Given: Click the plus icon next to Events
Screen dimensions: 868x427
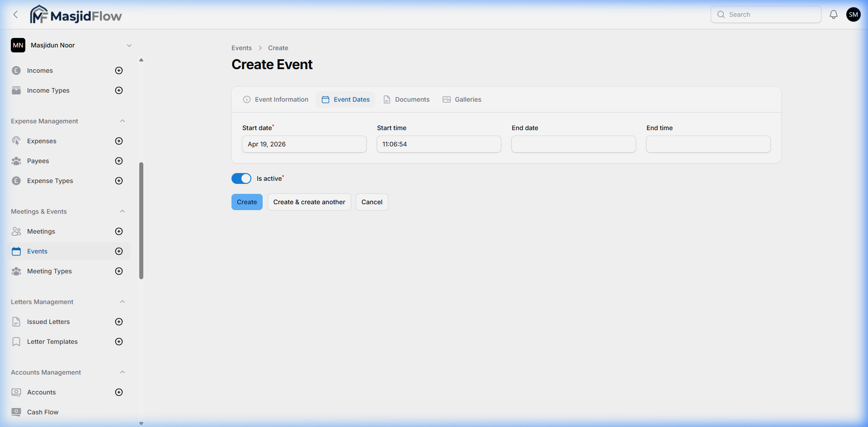Looking at the screenshot, I should pyautogui.click(x=119, y=251).
